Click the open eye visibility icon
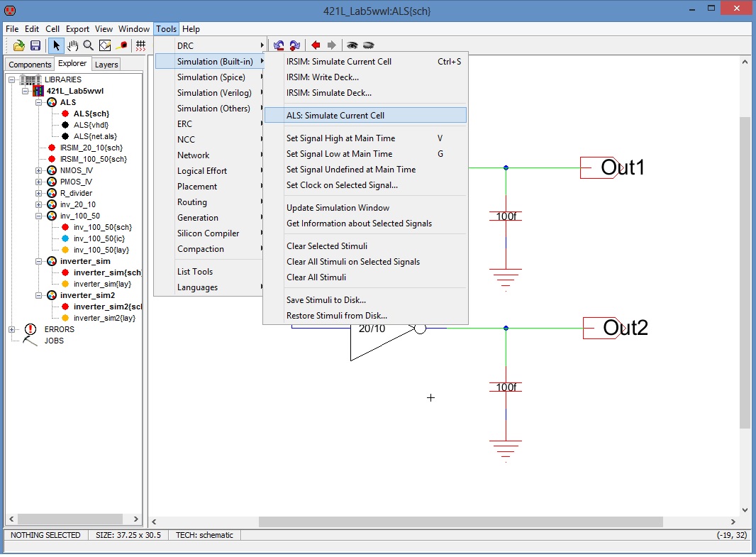Screen dimensions: 756x557 [x=352, y=45]
